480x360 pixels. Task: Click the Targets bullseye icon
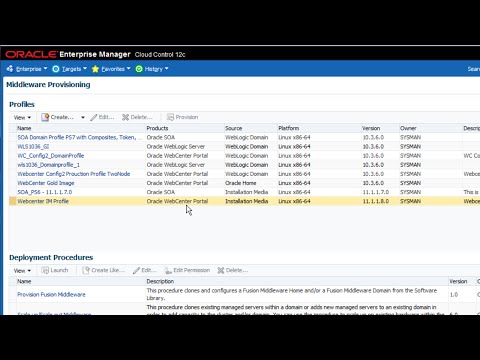point(56,69)
